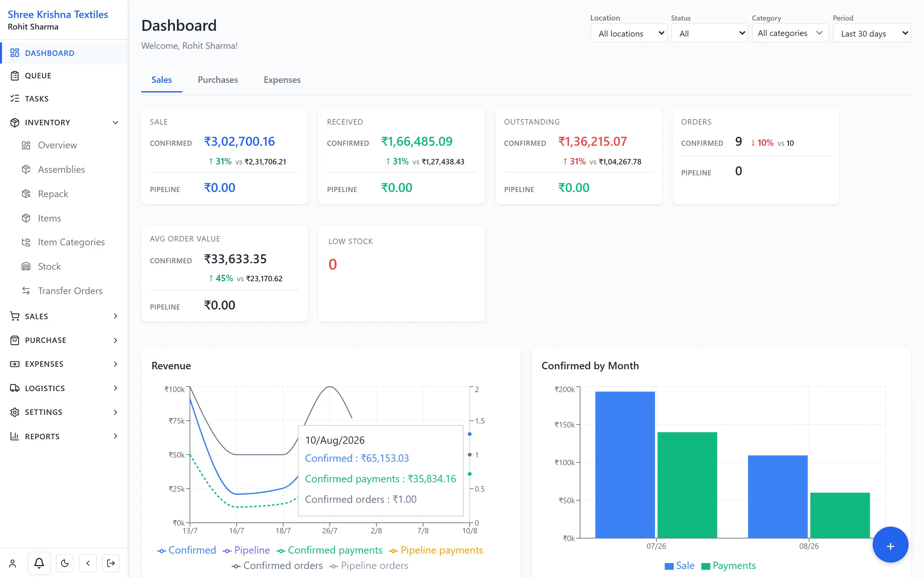Click the Purchase bag icon
Image resolution: width=924 pixels, height=578 pixels.
14,340
